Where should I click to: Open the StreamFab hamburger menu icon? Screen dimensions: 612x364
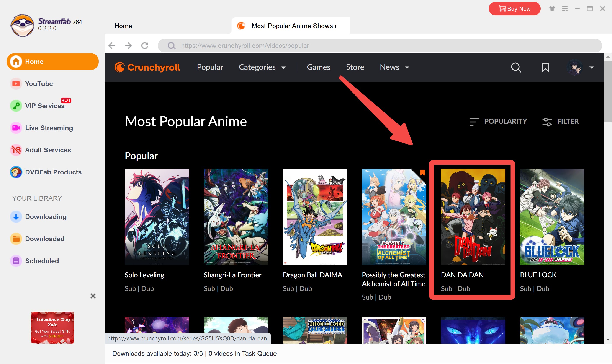click(565, 9)
